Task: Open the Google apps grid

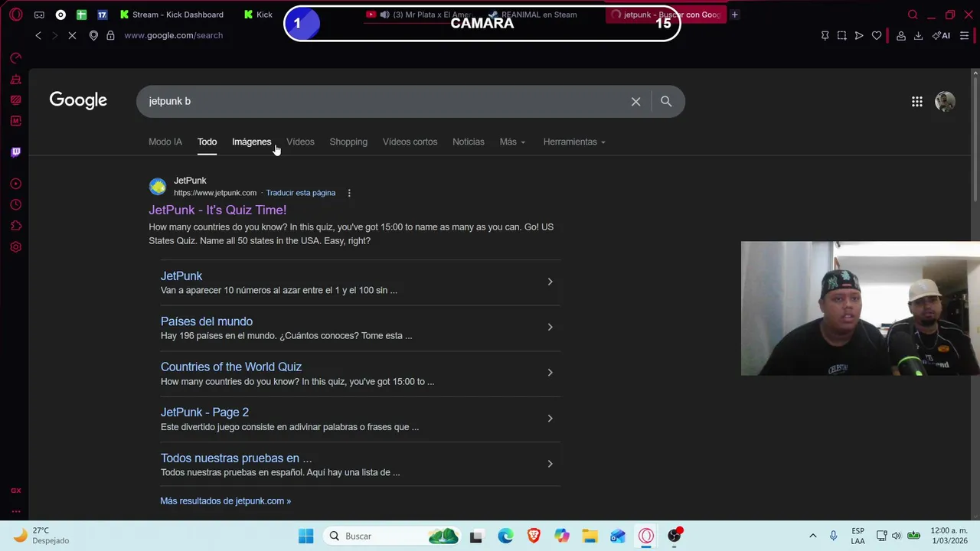Action: click(916, 101)
